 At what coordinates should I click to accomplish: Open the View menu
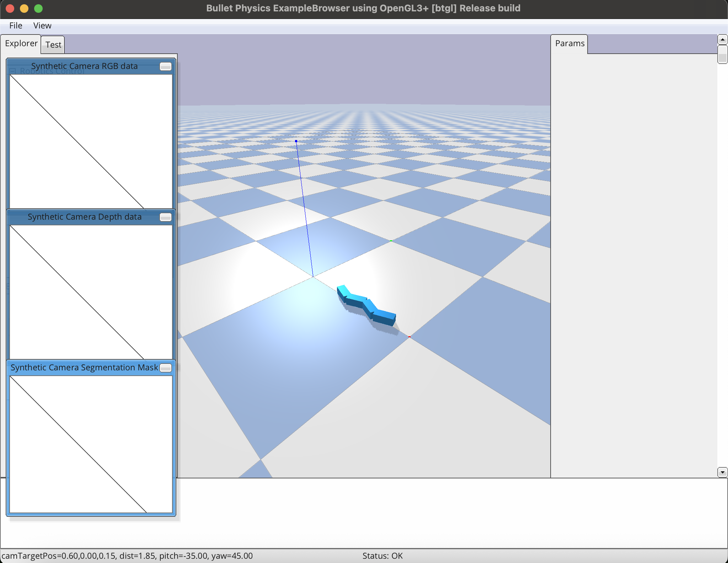[42, 25]
